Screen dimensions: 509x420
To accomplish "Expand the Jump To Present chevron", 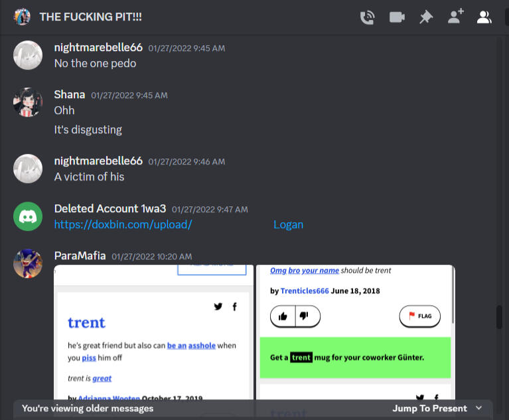I will point(479,408).
